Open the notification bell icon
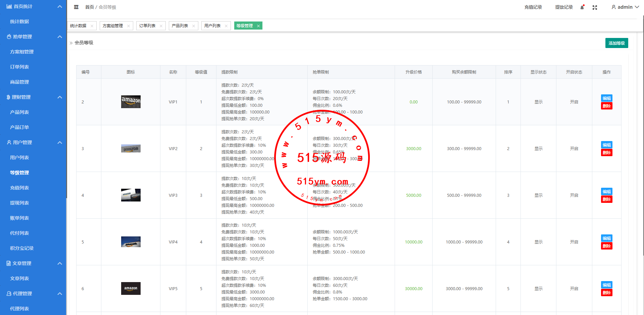The image size is (644, 315). [582, 7]
